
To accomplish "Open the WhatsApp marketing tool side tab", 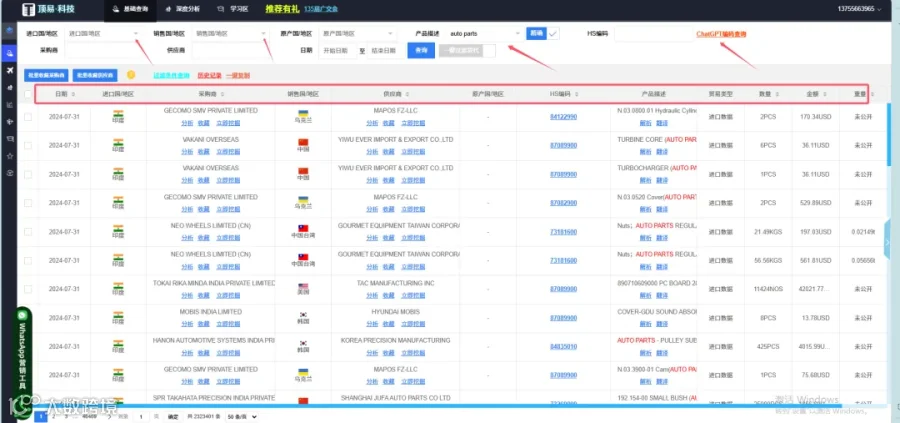I will 23,350.
